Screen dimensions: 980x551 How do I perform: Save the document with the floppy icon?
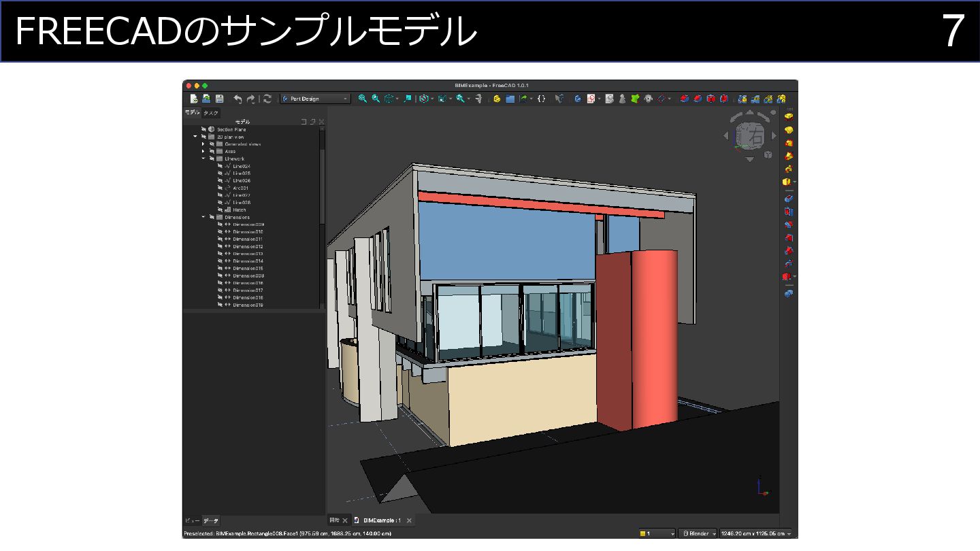219,99
